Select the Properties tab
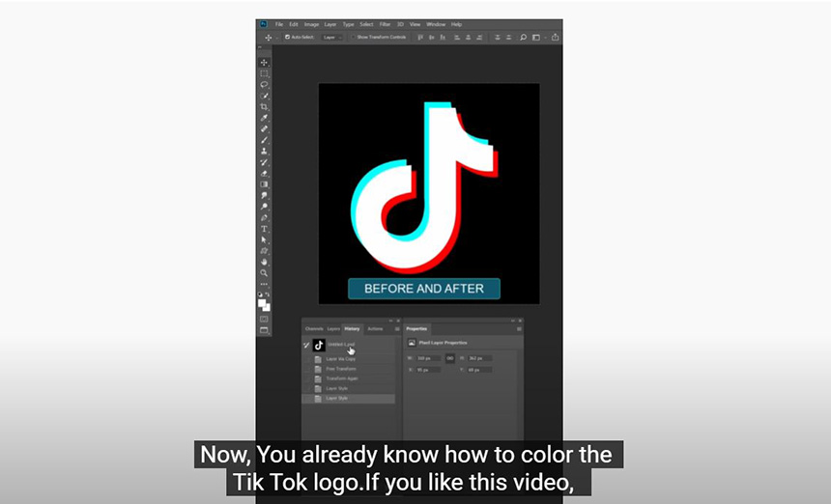 [x=416, y=329]
